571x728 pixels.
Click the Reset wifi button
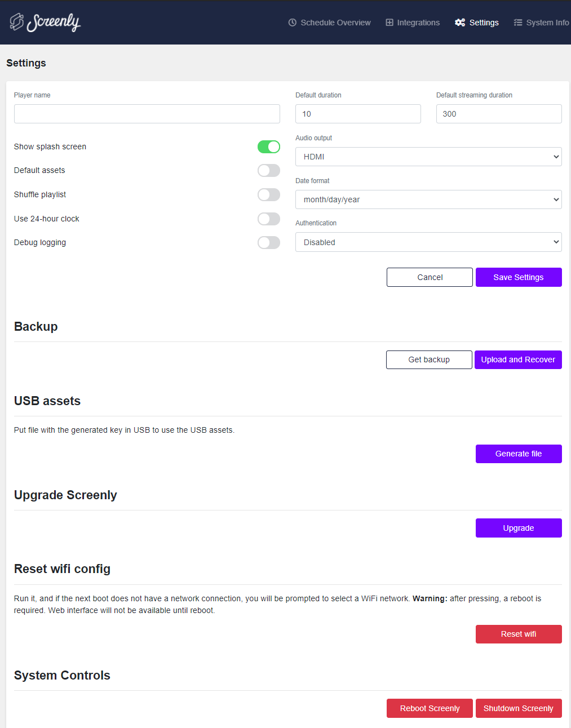(518, 634)
